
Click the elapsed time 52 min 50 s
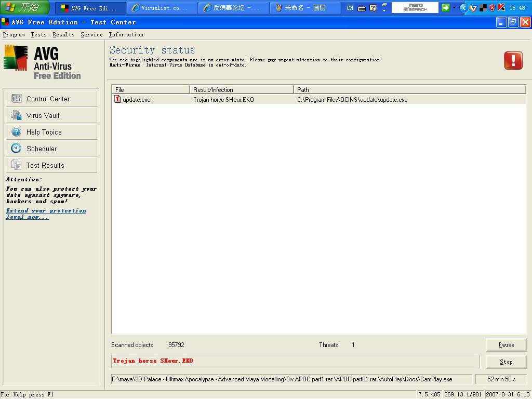pos(501,379)
